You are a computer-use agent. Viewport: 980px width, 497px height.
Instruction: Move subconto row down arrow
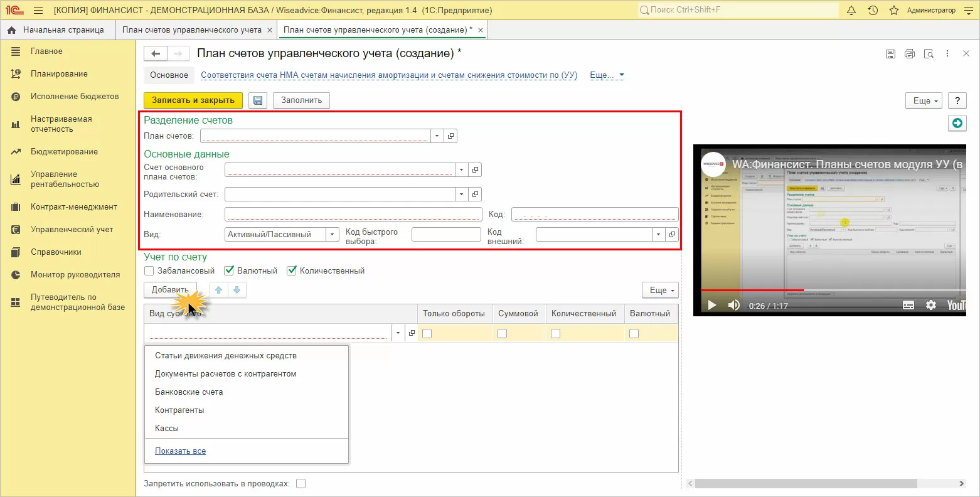237,290
